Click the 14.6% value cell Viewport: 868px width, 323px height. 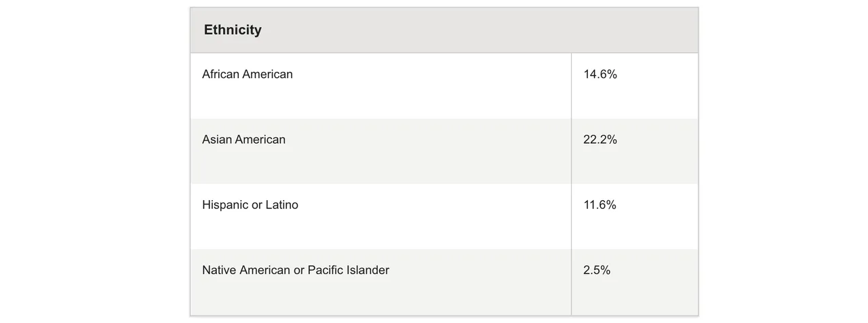[x=600, y=74]
